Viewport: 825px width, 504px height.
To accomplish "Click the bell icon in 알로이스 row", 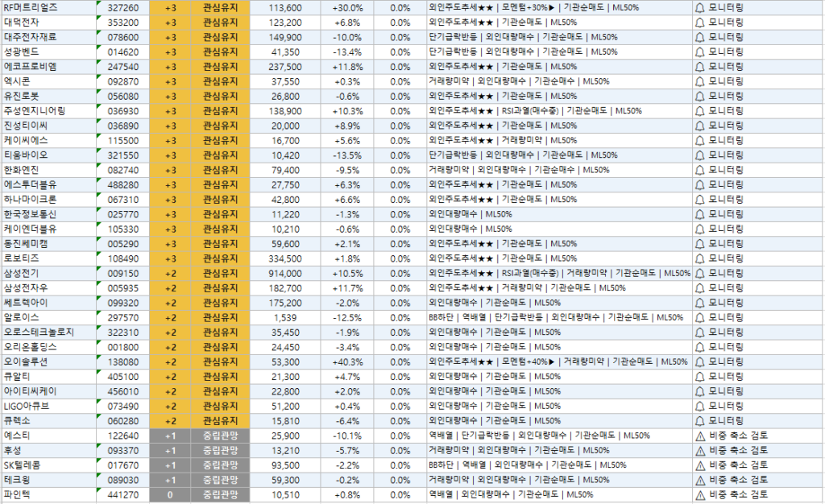I will (x=700, y=317).
